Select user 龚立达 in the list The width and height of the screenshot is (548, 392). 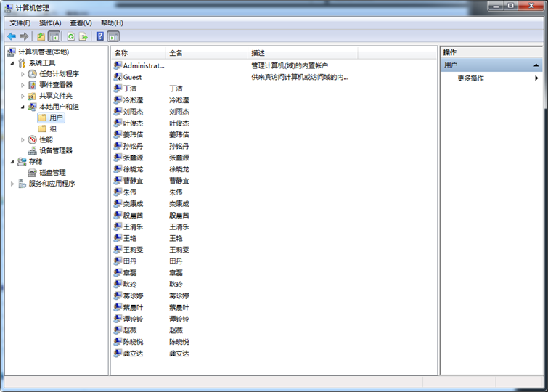133,354
